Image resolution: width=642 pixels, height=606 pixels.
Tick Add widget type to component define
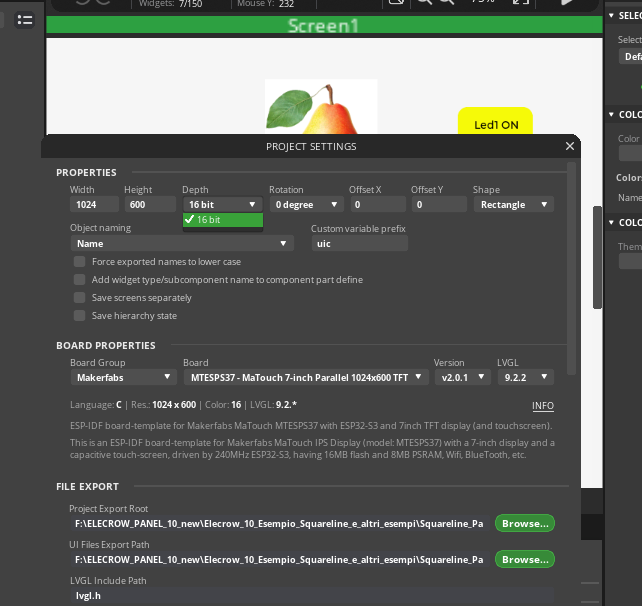tap(80, 280)
